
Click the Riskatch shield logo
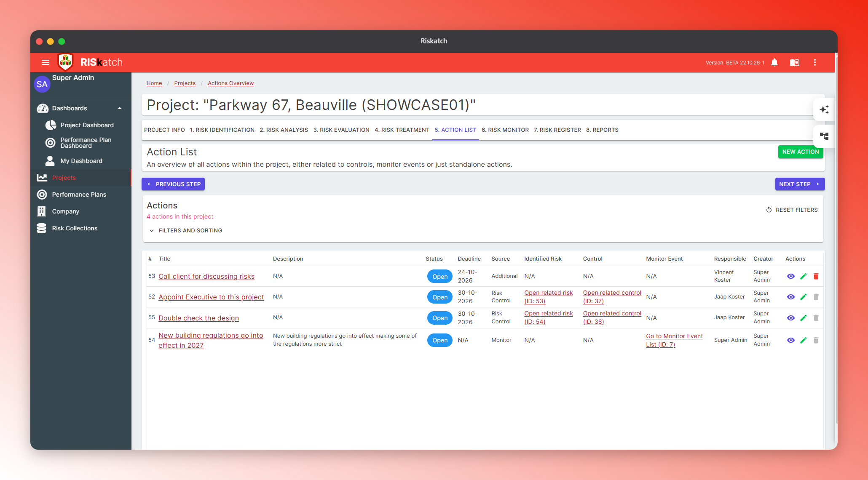[x=65, y=62]
